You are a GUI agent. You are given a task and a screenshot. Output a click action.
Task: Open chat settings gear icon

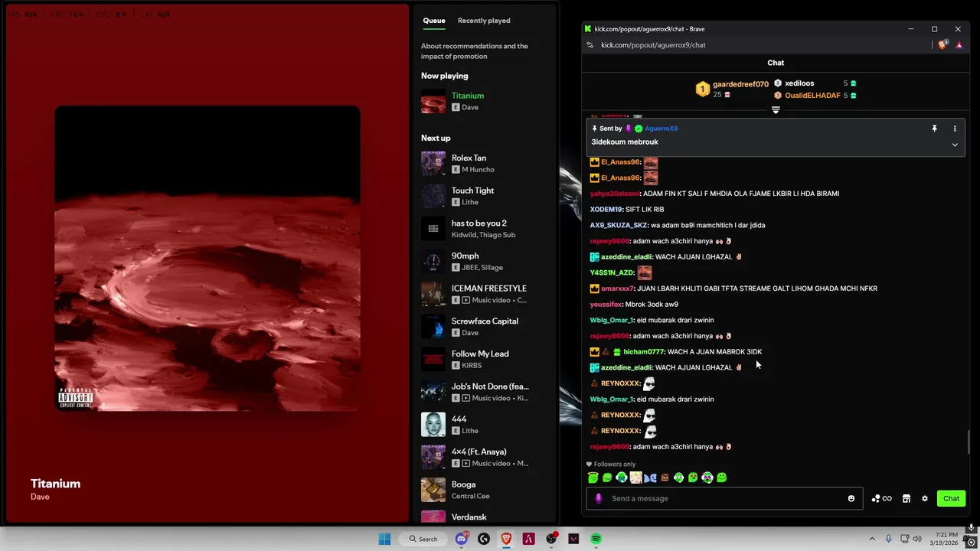(x=925, y=498)
